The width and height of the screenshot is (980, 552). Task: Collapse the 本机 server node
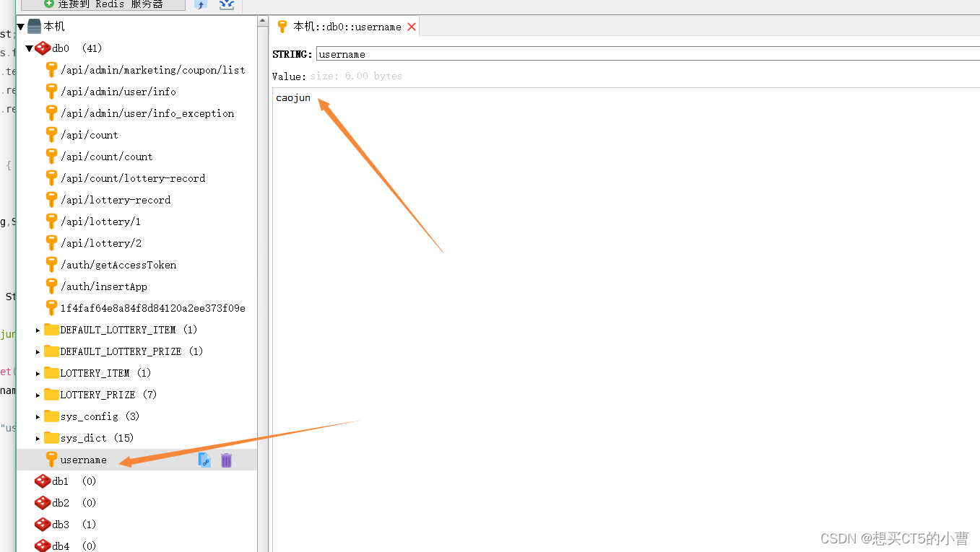click(21, 27)
